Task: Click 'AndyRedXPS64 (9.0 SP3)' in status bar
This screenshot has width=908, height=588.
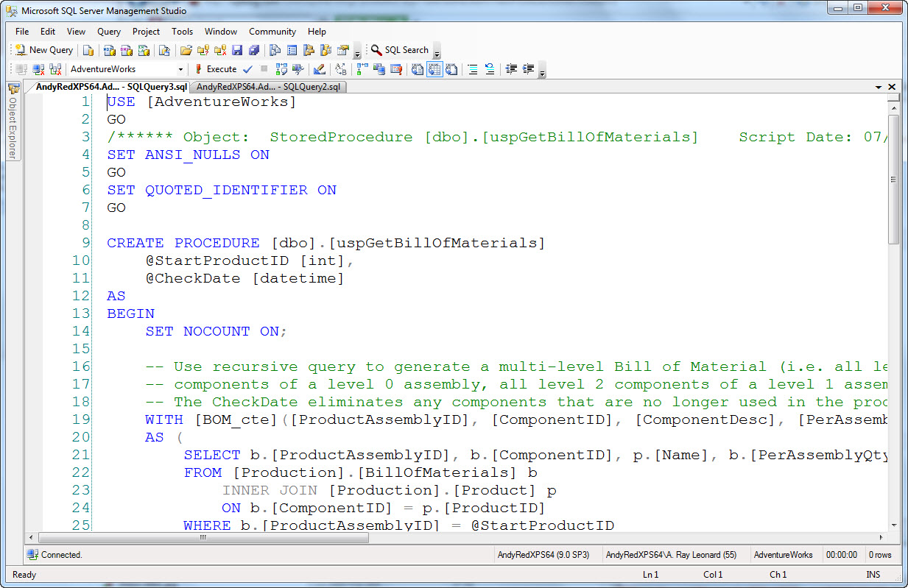Action: [x=543, y=555]
